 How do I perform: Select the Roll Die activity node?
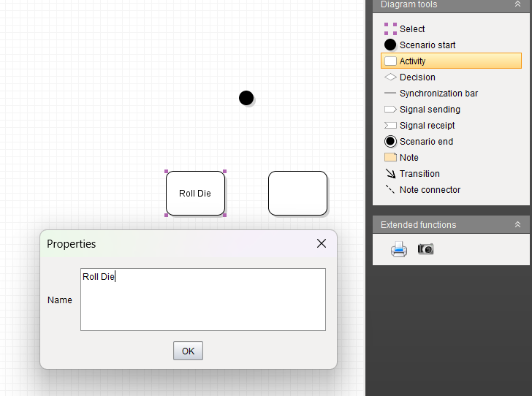point(195,193)
